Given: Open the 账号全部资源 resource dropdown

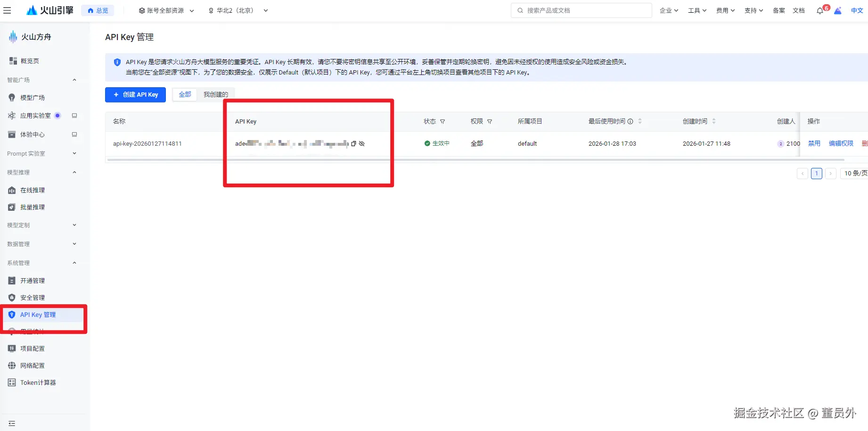Looking at the screenshot, I should (166, 10).
